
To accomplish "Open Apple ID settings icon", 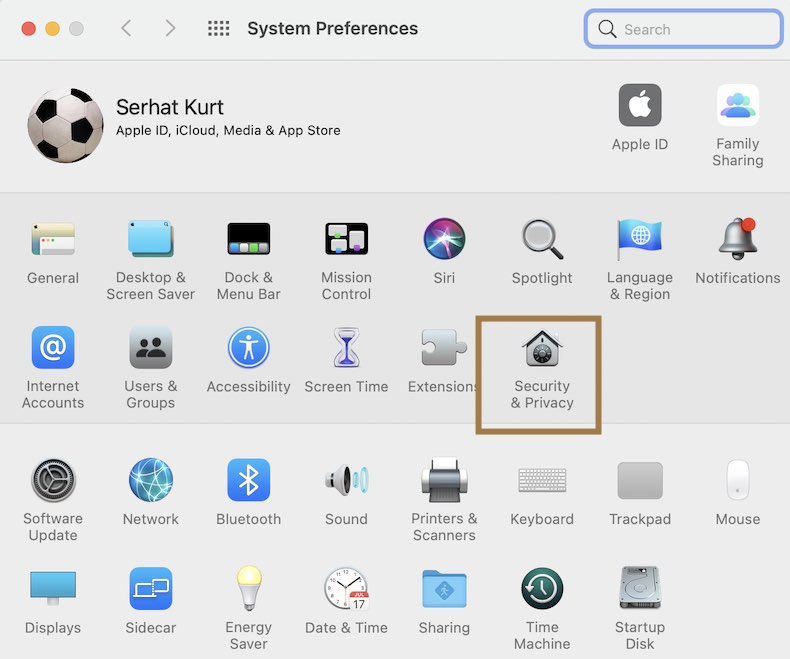I will (x=640, y=105).
